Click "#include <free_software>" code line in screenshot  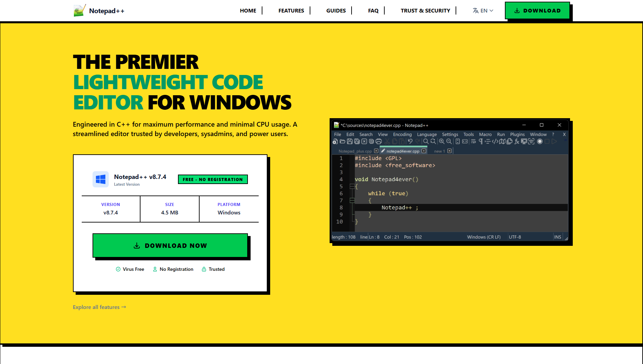point(395,165)
